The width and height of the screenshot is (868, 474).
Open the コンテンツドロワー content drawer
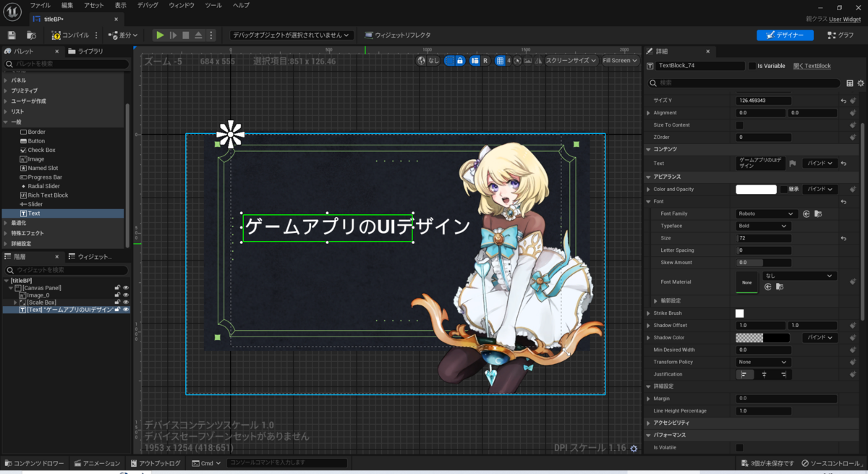click(x=34, y=463)
